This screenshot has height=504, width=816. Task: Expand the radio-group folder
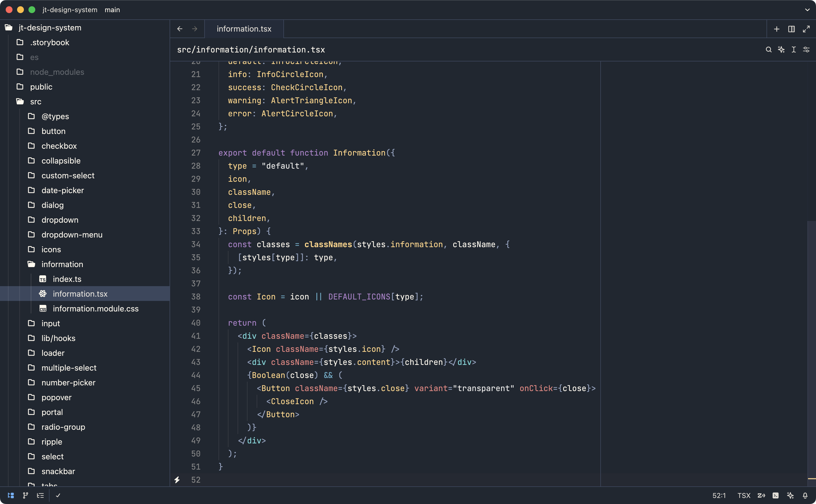[x=85, y=427]
